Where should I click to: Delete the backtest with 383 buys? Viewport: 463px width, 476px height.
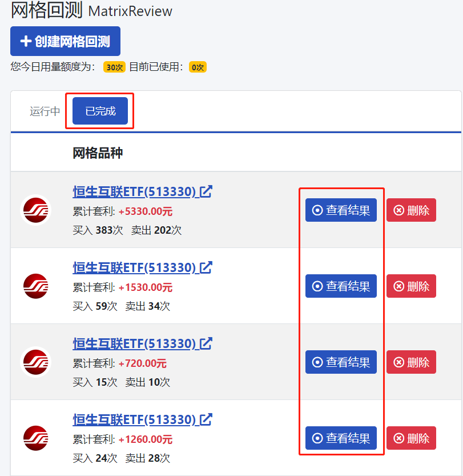click(x=411, y=210)
